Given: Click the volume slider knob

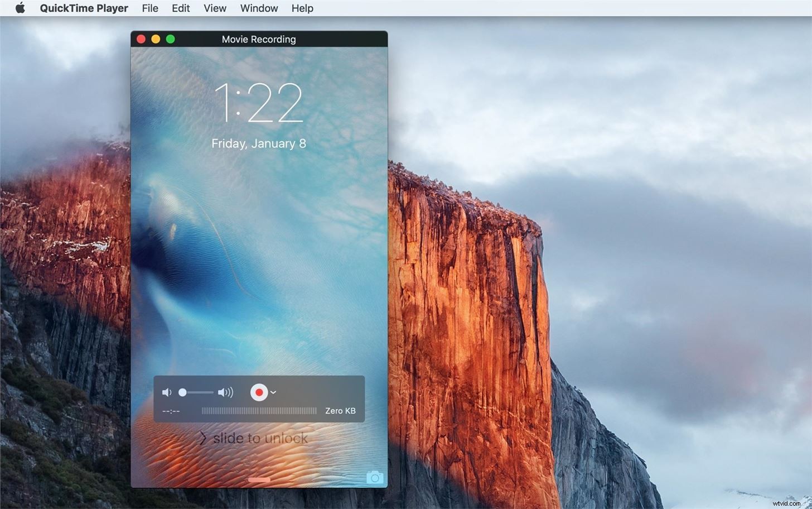Looking at the screenshot, I should point(183,392).
